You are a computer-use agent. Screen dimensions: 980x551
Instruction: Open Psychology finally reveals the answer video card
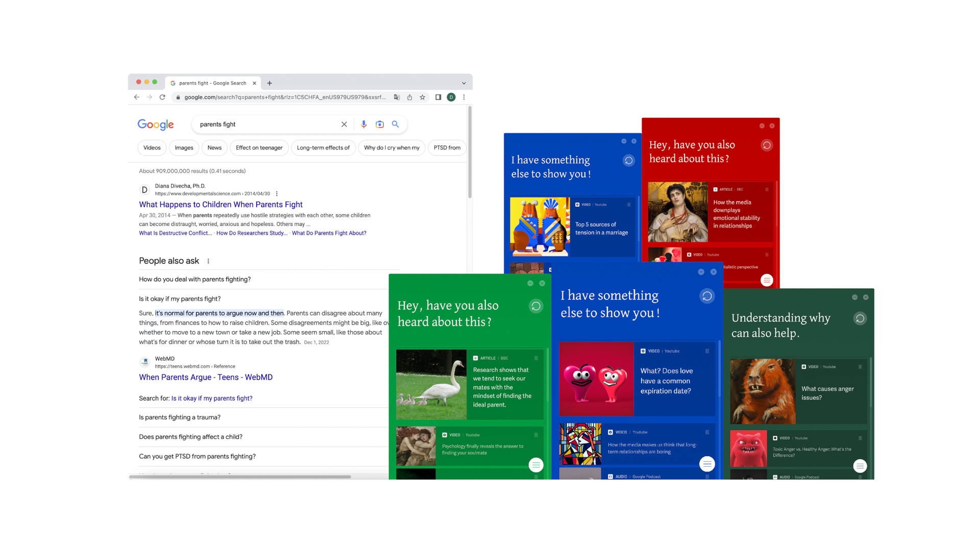[470, 446]
